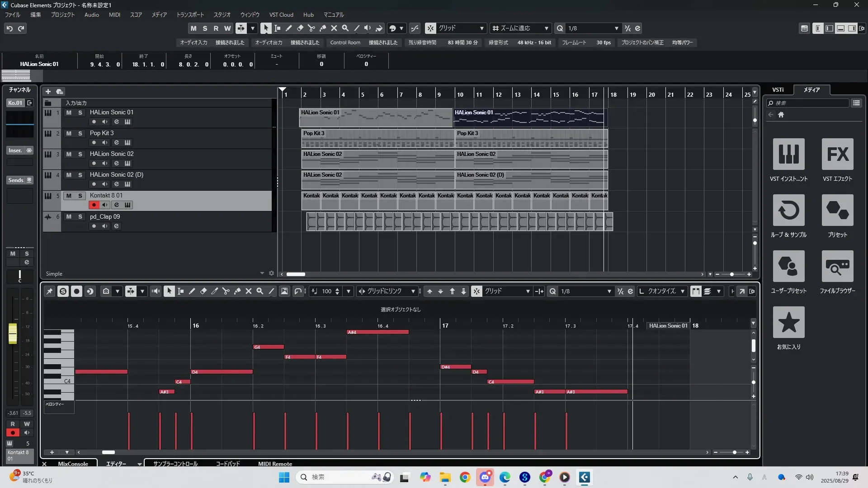Select the Zoom magnifier tool in key editor

coord(260,291)
